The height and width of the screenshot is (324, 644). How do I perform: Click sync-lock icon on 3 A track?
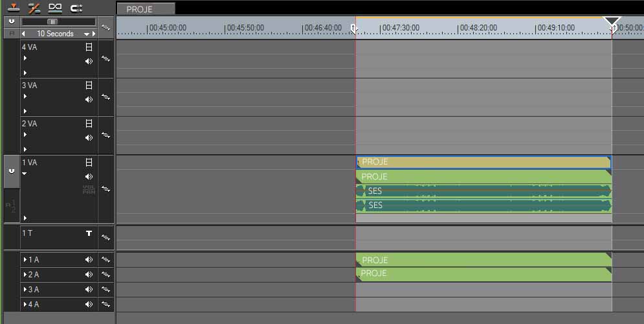tap(106, 290)
